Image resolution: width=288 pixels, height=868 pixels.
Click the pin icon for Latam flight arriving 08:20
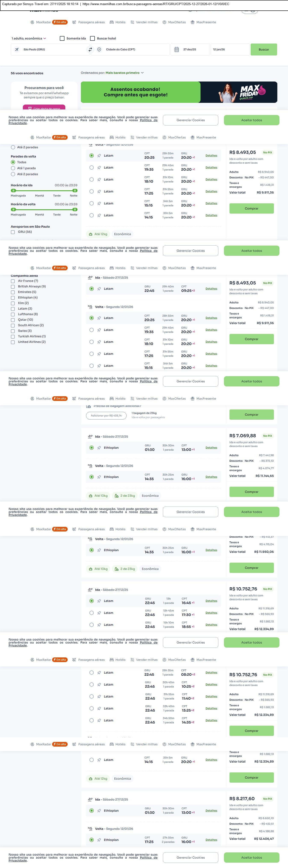pyautogui.click(x=99, y=673)
